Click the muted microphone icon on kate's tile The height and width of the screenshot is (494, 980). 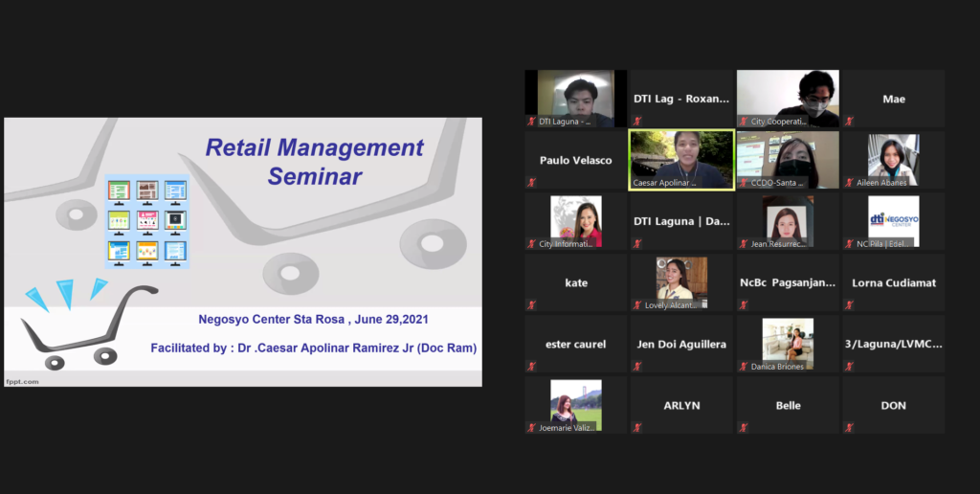pos(531,304)
